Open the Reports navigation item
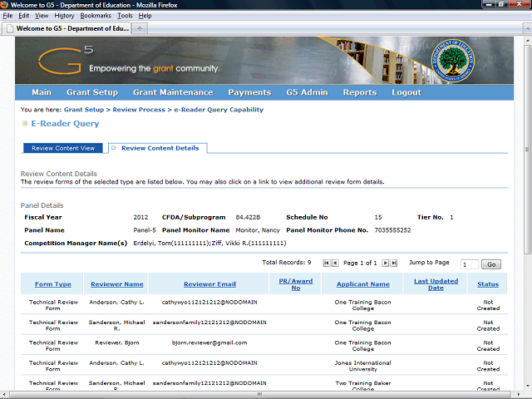This screenshot has width=532, height=399. pos(360,92)
